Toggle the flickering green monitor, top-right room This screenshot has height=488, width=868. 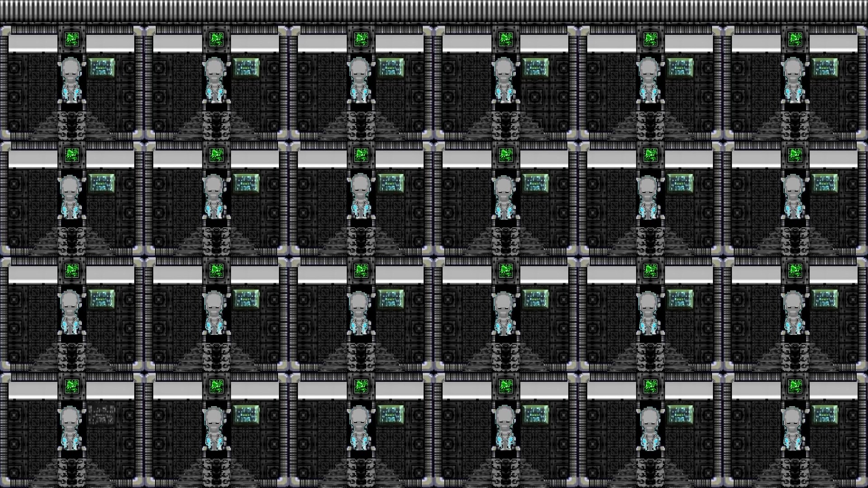tap(796, 40)
